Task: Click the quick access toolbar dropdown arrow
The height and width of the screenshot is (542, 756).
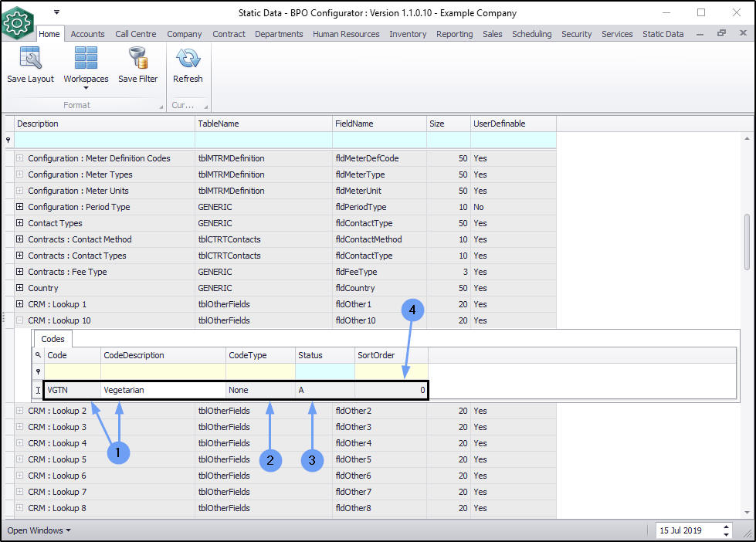Action: [56, 12]
